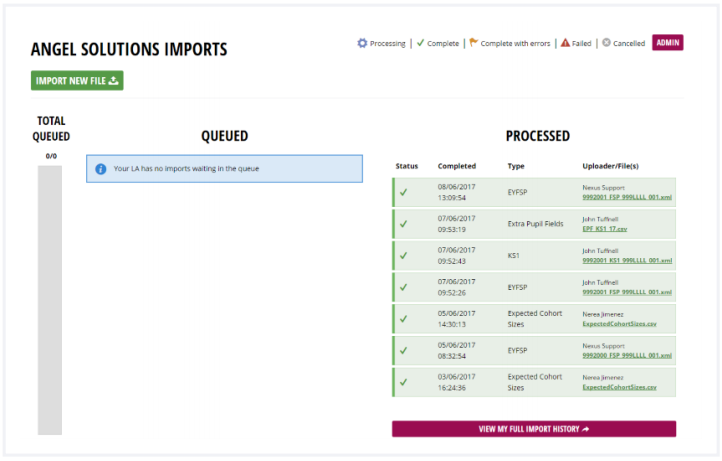Screen dimensions: 722x461
Task: Click checkmark status of KS1 import row
Action: 403,255
